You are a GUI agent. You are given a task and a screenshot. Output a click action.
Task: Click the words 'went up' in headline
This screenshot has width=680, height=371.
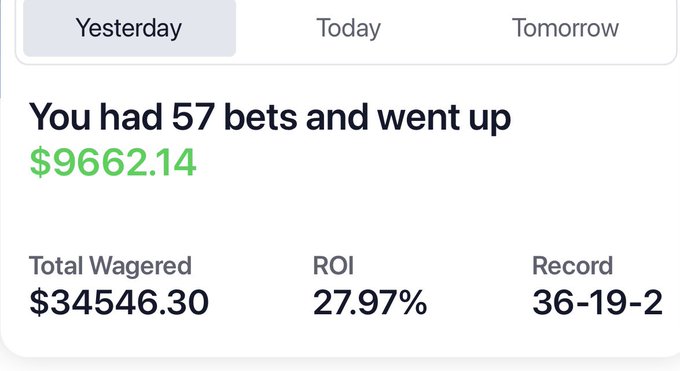(444, 118)
